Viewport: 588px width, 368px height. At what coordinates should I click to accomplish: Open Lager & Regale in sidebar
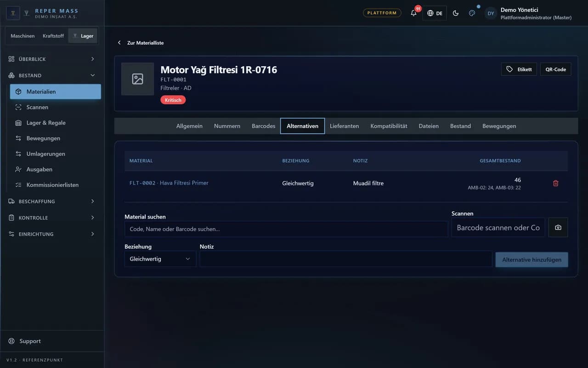(x=56, y=123)
